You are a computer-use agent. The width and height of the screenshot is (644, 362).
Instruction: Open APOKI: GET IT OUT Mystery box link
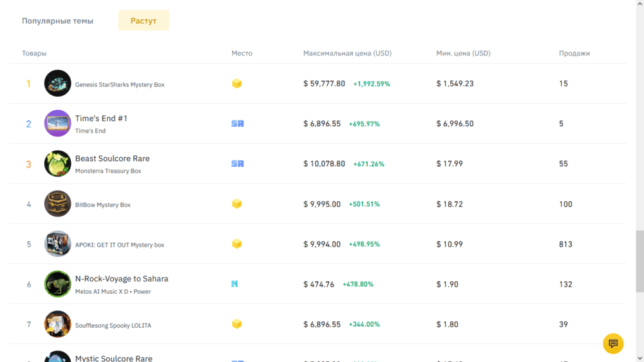(x=120, y=245)
